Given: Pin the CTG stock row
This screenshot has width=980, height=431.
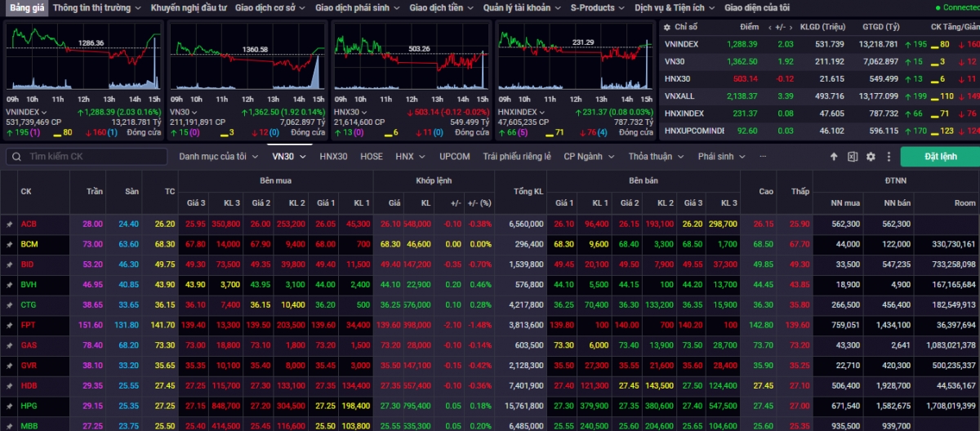Looking at the screenshot, I should 10,304.
